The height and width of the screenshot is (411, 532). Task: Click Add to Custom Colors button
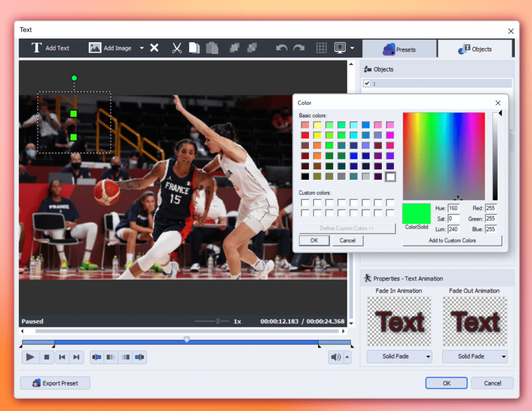(x=452, y=241)
